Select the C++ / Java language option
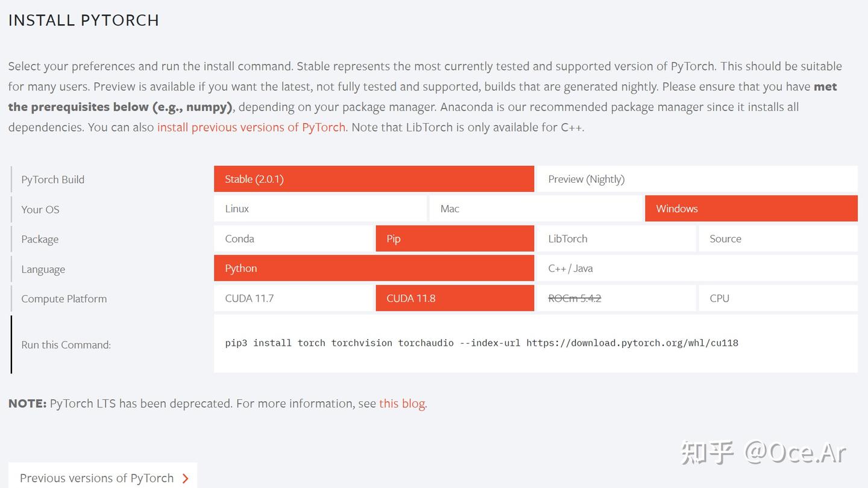 [697, 268]
